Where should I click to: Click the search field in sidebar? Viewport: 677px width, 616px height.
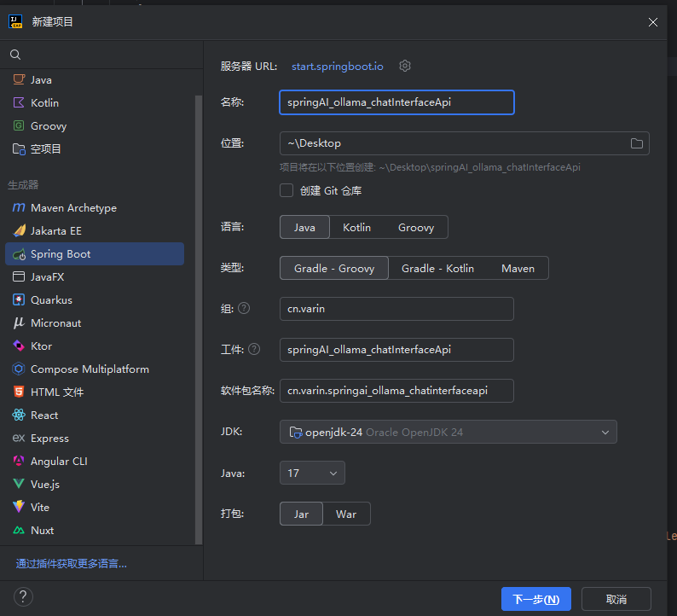(101, 55)
